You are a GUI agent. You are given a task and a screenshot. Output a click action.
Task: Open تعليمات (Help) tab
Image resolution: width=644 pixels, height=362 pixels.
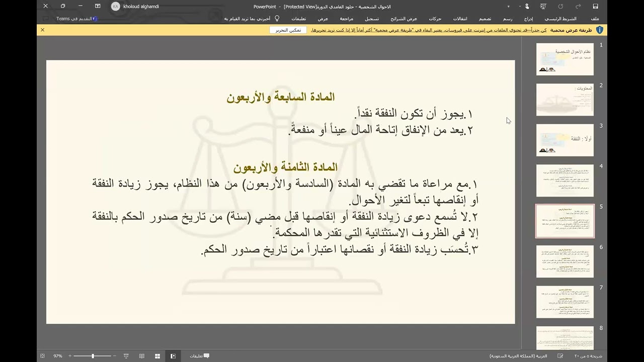298,19
